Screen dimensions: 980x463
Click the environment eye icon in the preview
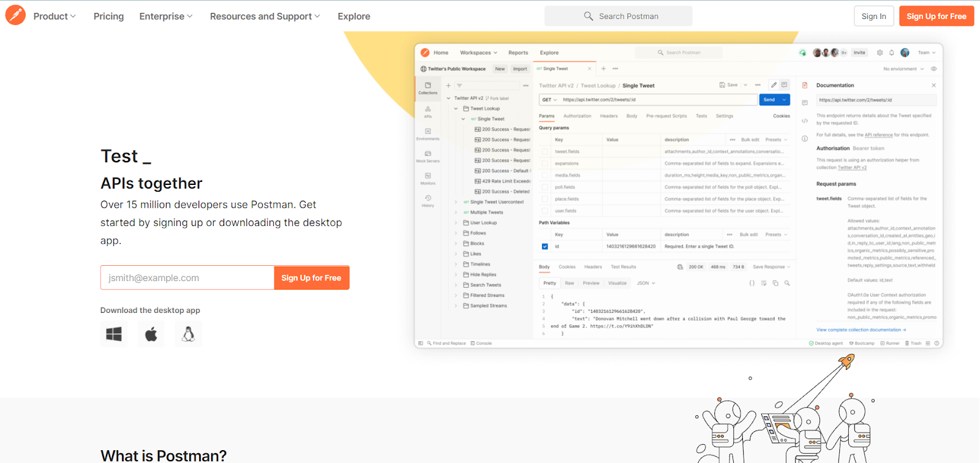pos(933,69)
